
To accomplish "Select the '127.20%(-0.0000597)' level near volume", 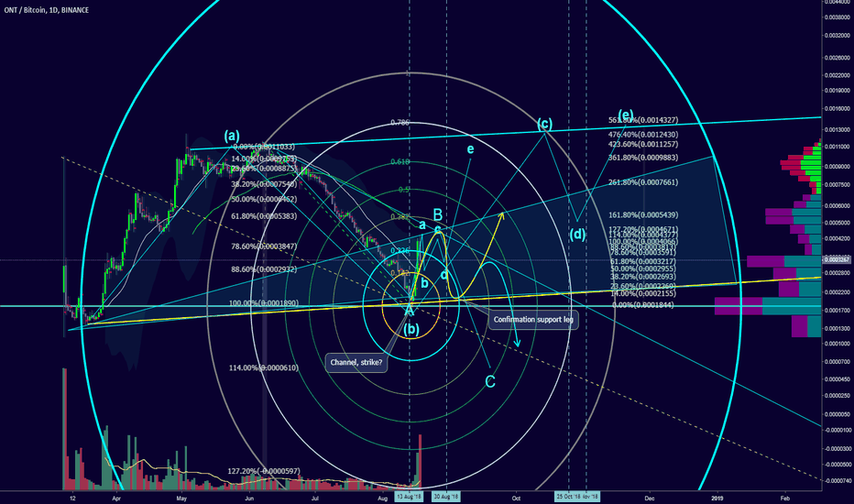I will (264, 471).
